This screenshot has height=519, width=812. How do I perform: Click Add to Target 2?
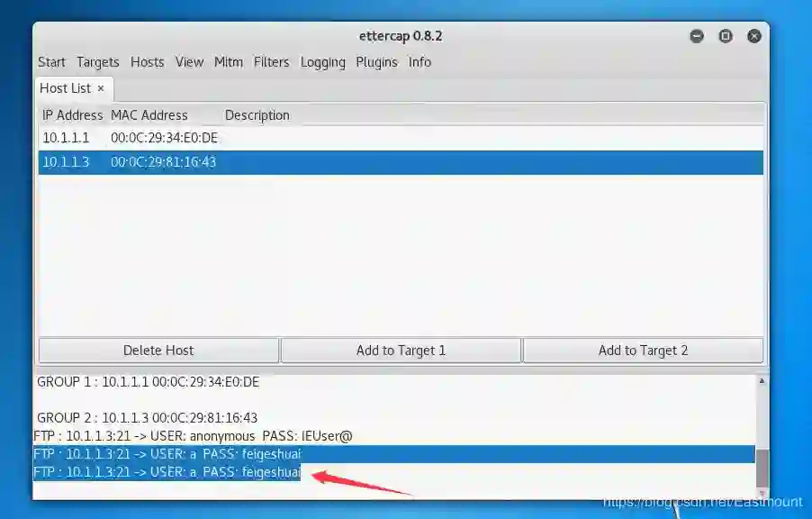tap(643, 351)
